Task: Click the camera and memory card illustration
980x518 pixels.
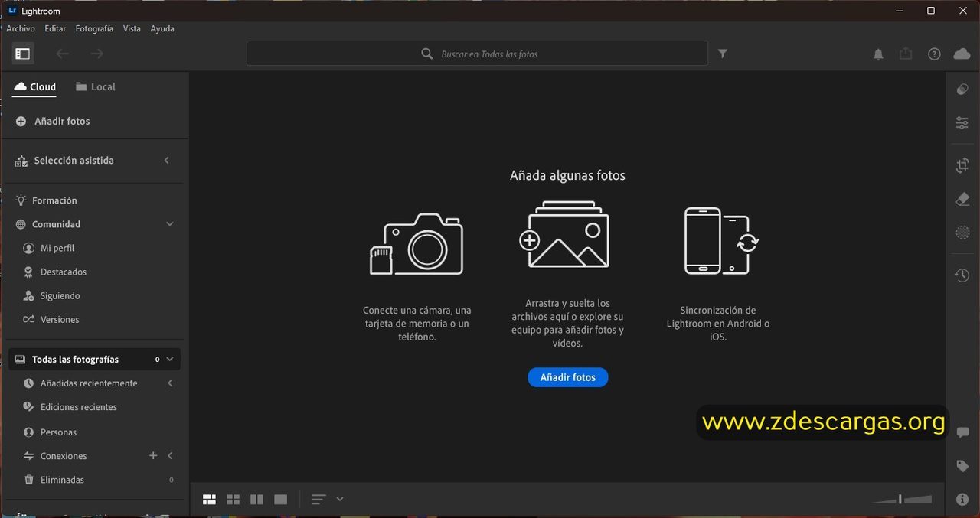Action: pos(416,244)
